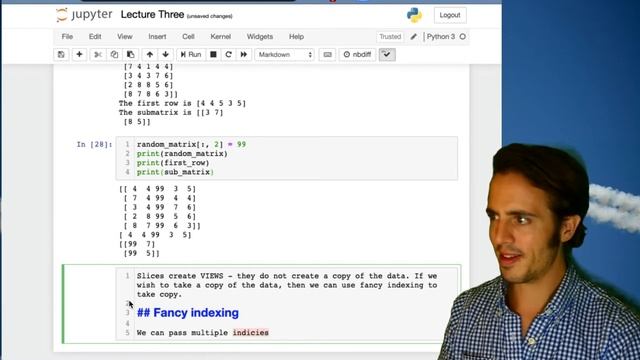Click the In [28] cell prompt
This screenshot has width=640, height=360.
click(94, 144)
